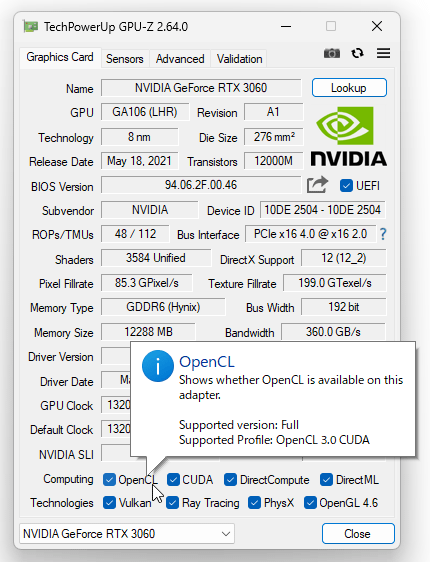430x562 pixels.
Task: Click the Release Date field May 18, 2021
Action: pyautogui.click(x=139, y=161)
